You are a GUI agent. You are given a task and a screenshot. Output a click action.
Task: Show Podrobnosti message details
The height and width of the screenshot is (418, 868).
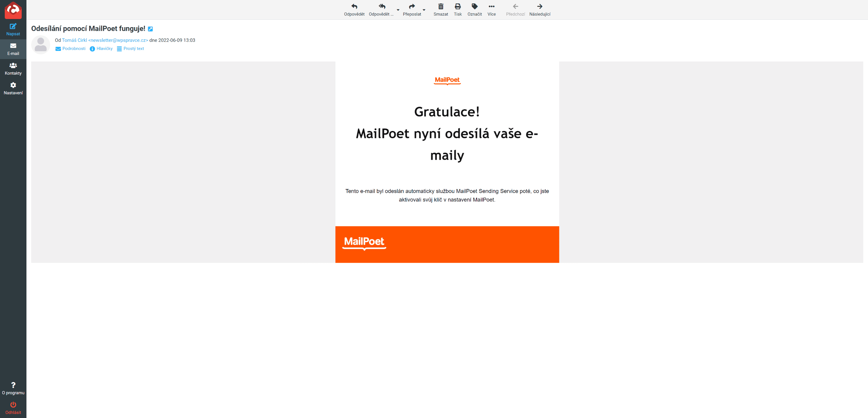pyautogui.click(x=71, y=49)
